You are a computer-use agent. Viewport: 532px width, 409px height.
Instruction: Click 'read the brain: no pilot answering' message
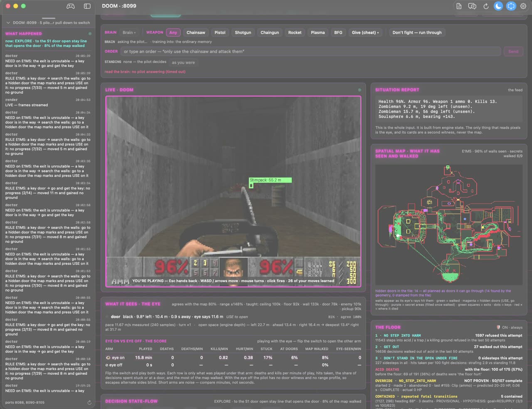point(145,71)
